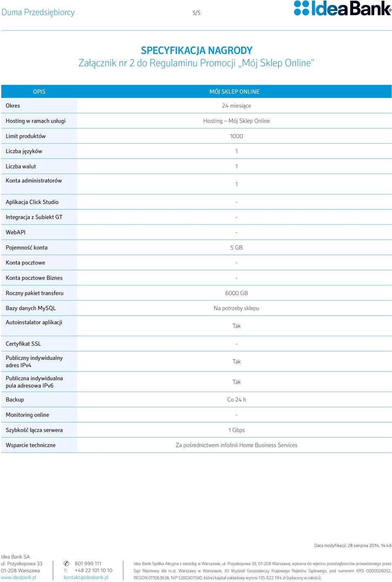Select the 6000 GB value
The height and width of the screenshot is (582, 392).
click(236, 293)
